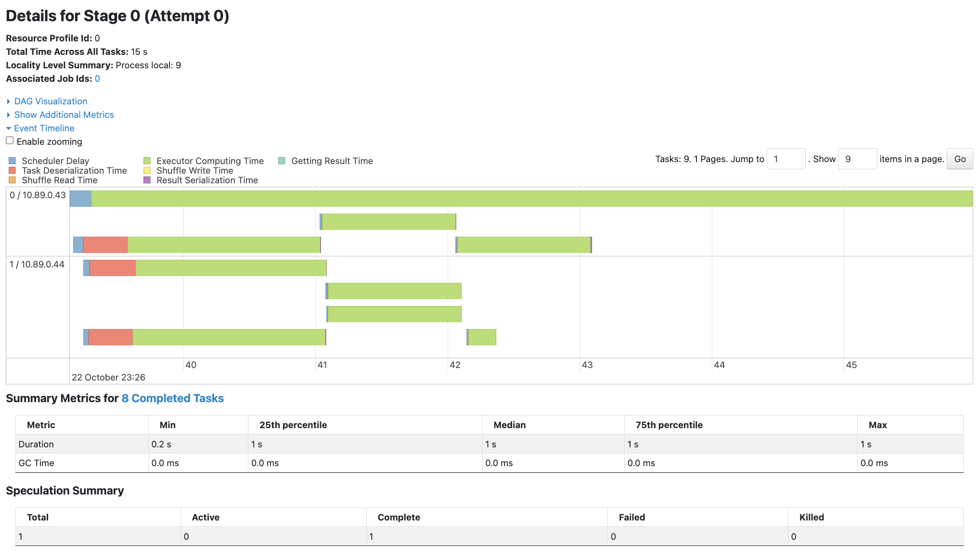The width and height of the screenshot is (980, 558).
Task: Click the red deserialization segment on executor 1's top task
Action: coord(113,268)
